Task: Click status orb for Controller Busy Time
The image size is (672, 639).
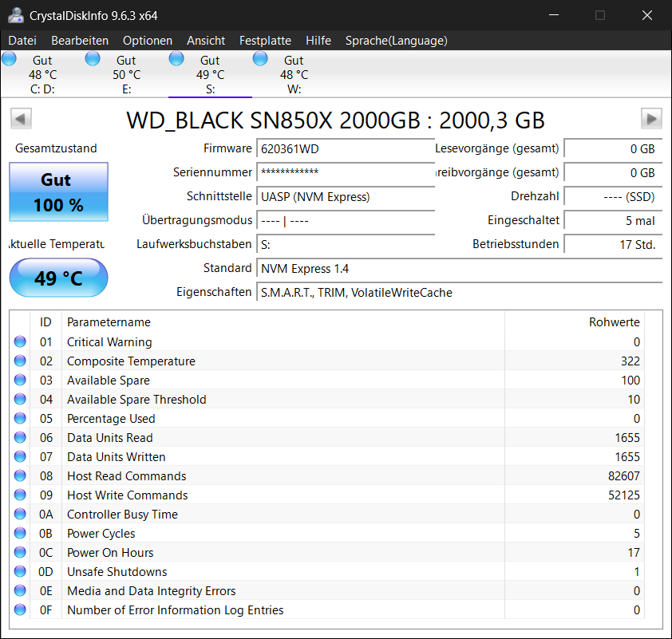Action: [20, 514]
